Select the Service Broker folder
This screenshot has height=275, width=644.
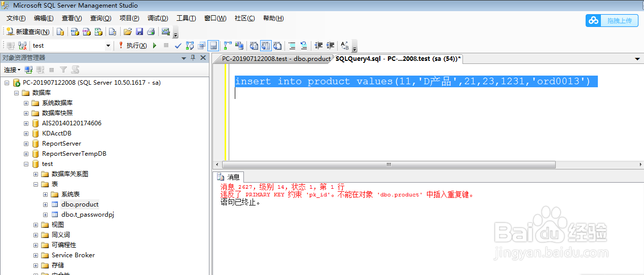[x=73, y=255]
